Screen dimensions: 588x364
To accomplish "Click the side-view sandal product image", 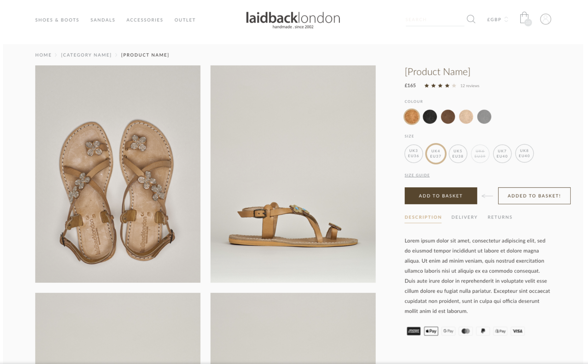I will (293, 174).
